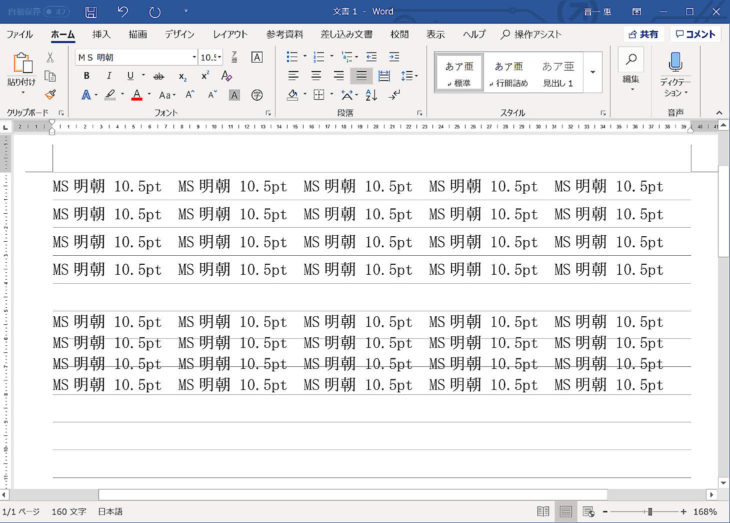Click the zoom slider in status bar
Viewport: 730px width, 523px height.
point(649,512)
